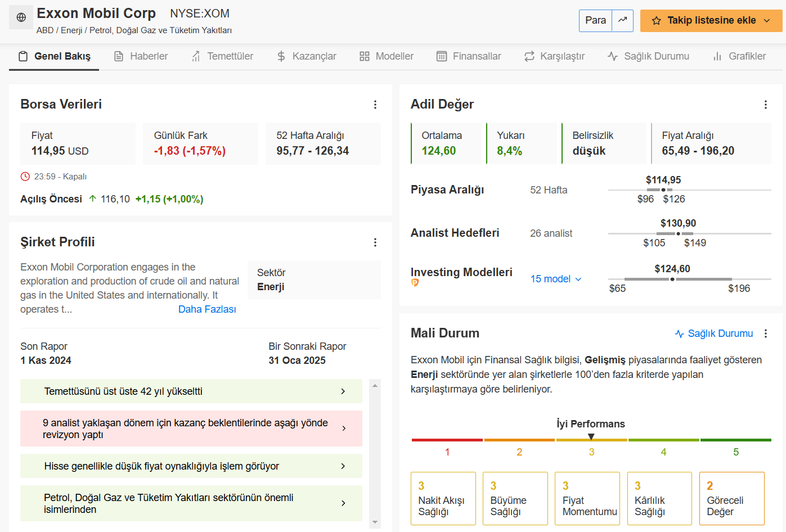This screenshot has width=786, height=532.
Task: Open the Temettüler tab
Action: coord(222,56)
